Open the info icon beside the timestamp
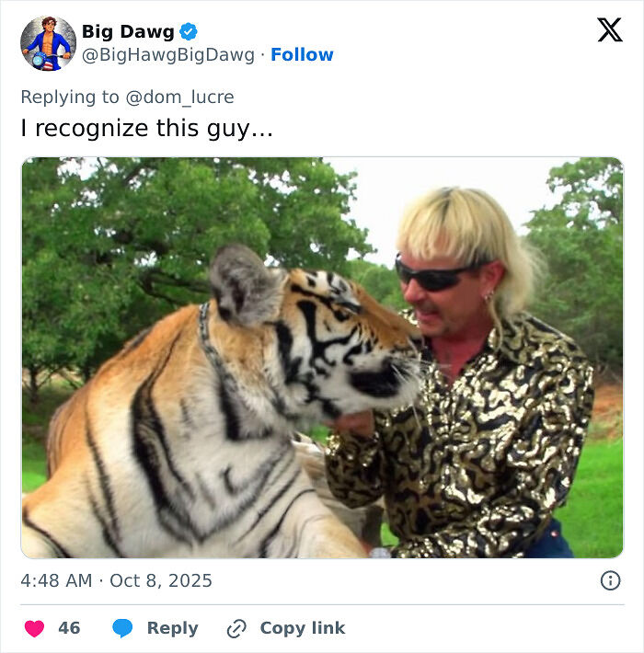Image resolution: width=644 pixels, height=653 pixels. 610,580
